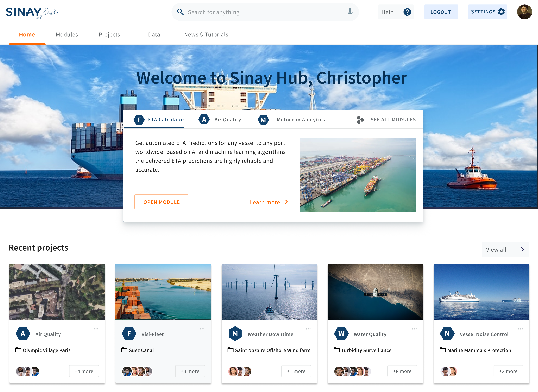Open the Projects tab
This screenshot has height=392, width=538.
(x=109, y=35)
